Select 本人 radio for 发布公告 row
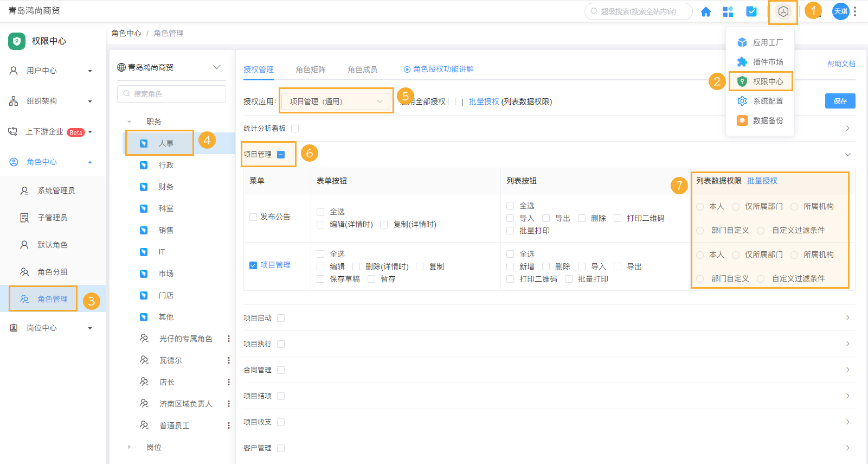Viewport: 868px width, 464px height. [700, 207]
